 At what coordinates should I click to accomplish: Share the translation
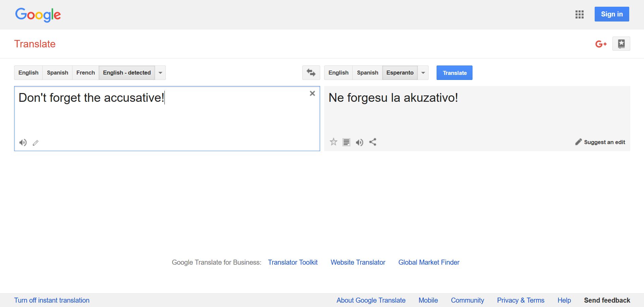click(x=373, y=142)
